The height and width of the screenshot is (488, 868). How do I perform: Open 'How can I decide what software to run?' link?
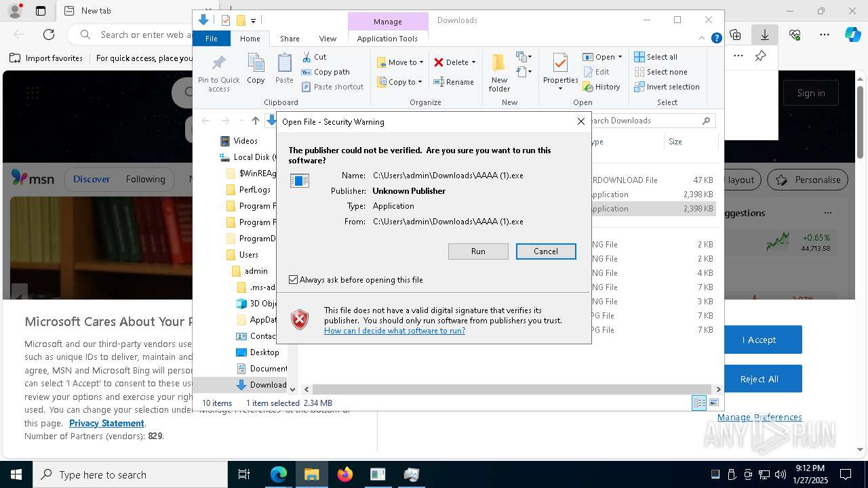[x=395, y=331]
